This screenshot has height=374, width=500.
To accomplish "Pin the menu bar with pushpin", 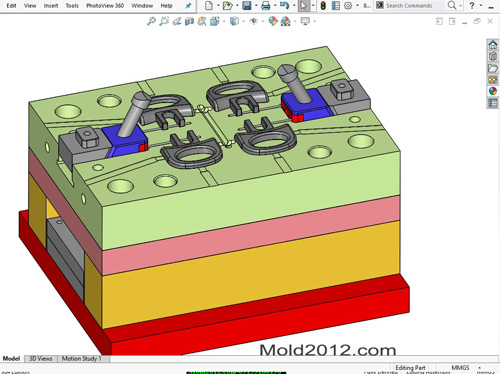I will (188, 6).
